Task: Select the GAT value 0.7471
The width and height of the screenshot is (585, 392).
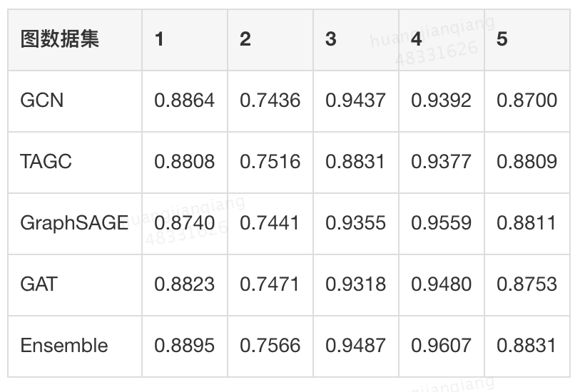Action: click(x=270, y=284)
